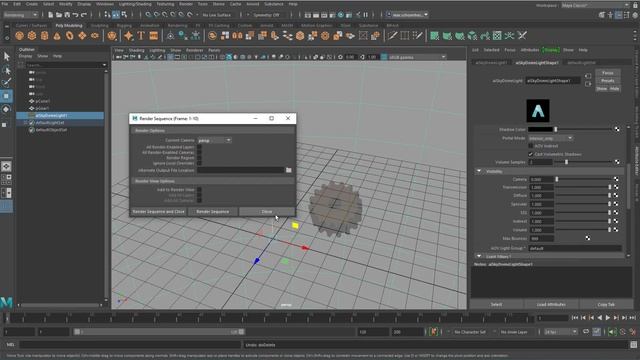Image resolution: width=640 pixels, height=360 pixels.
Task: Click the Presets button in Attribute Editor
Action: (x=607, y=81)
